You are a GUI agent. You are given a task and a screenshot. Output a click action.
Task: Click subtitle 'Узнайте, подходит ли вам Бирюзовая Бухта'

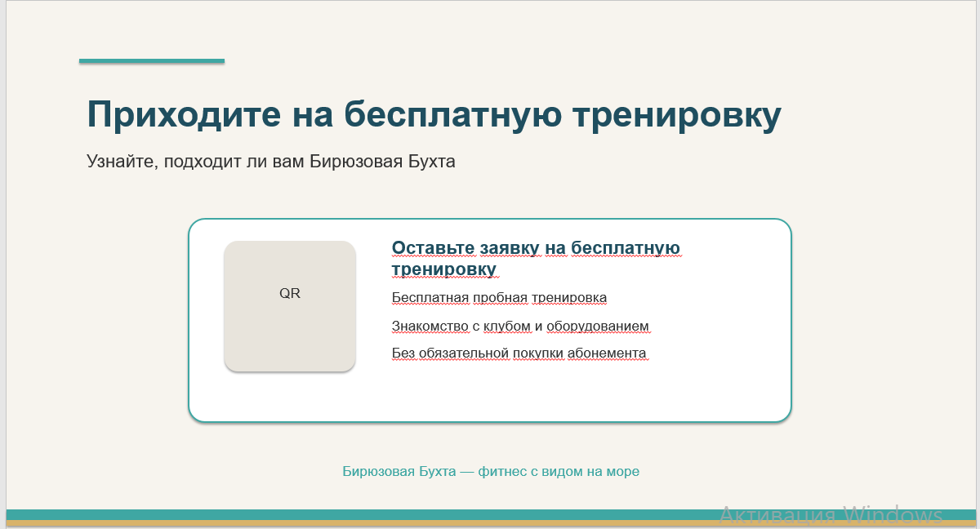(x=271, y=162)
